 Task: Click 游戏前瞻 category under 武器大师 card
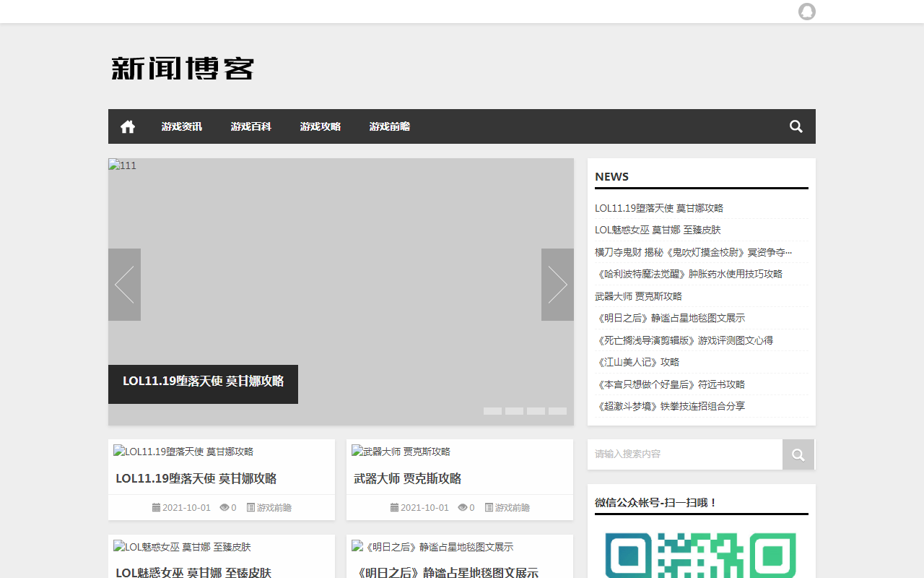click(x=513, y=508)
